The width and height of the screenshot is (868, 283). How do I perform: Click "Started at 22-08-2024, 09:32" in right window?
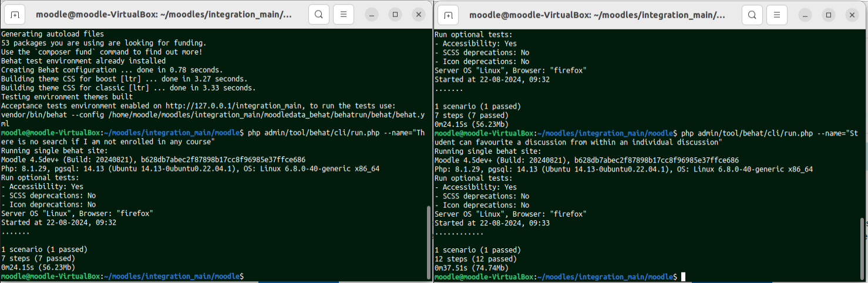(x=492, y=79)
